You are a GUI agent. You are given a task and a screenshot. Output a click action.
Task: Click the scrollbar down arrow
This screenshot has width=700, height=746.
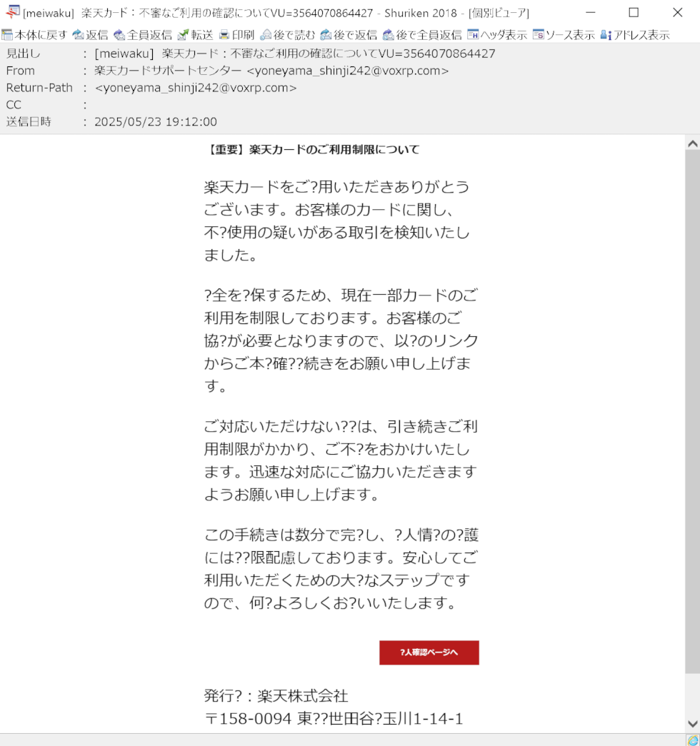[693, 724]
